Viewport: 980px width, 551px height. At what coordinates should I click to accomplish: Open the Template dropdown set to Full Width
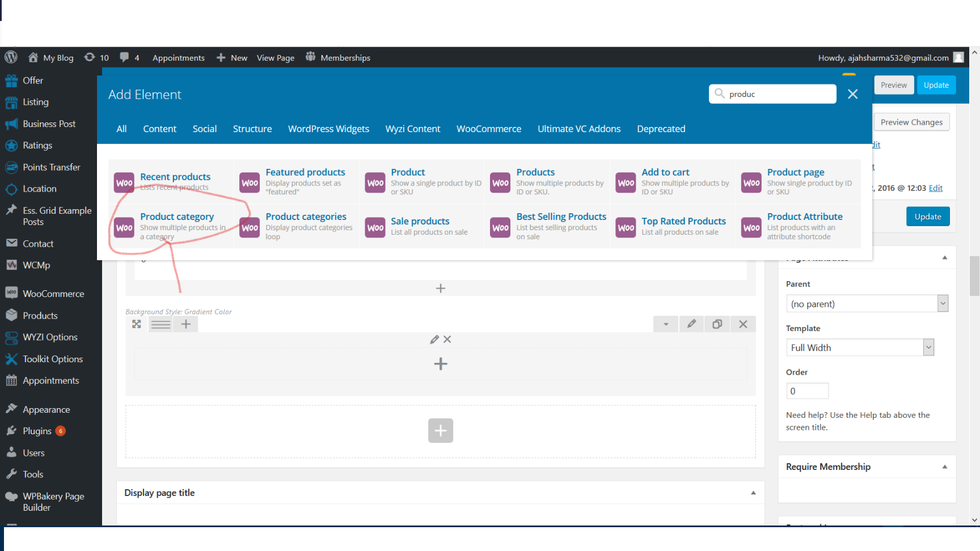[x=859, y=347]
